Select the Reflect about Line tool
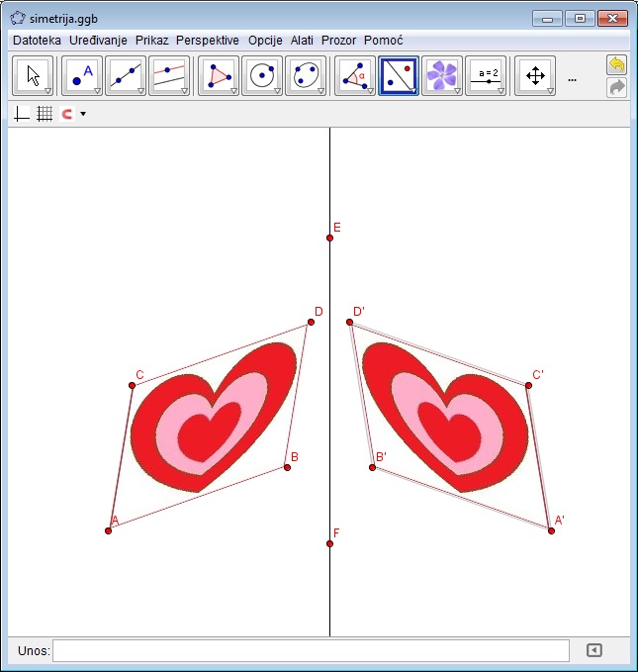Screen dimensions: 638x672 click(399, 75)
